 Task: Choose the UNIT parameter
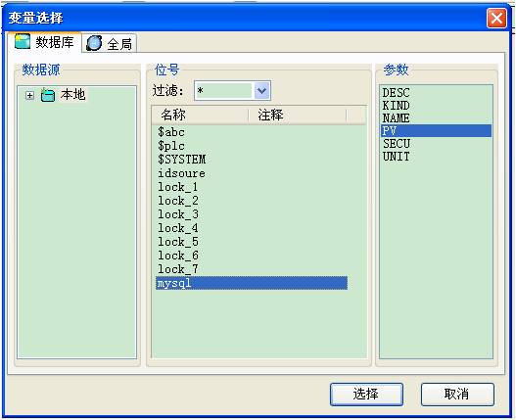[397, 157]
